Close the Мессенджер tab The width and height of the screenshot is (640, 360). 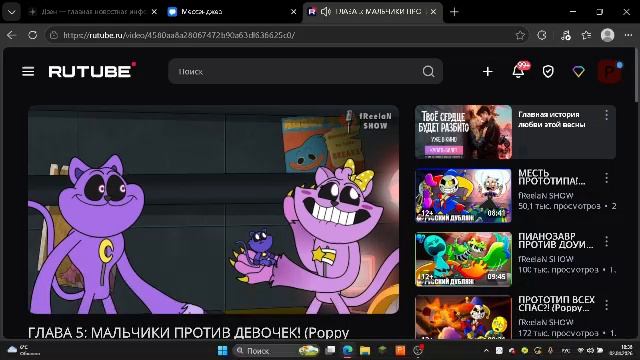293,12
